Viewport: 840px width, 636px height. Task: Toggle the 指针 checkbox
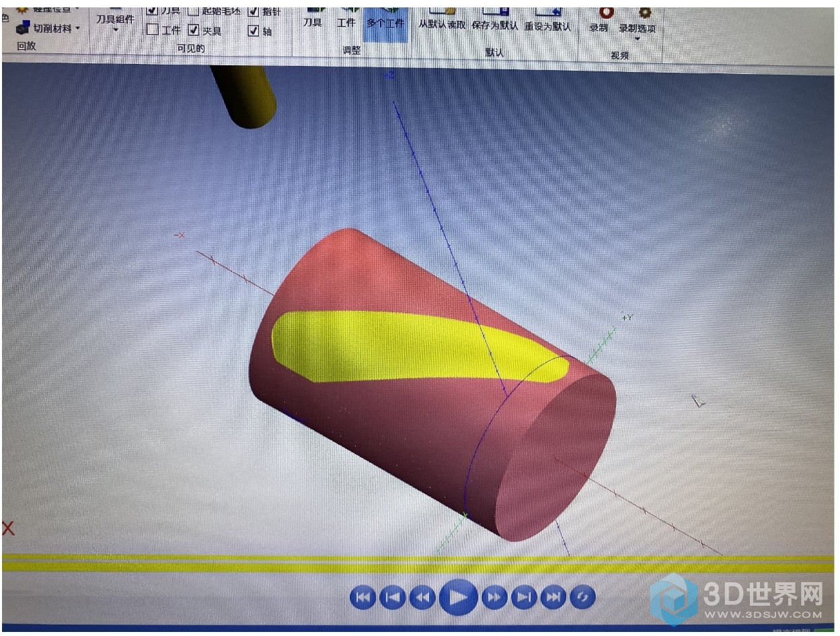click(254, 11)
